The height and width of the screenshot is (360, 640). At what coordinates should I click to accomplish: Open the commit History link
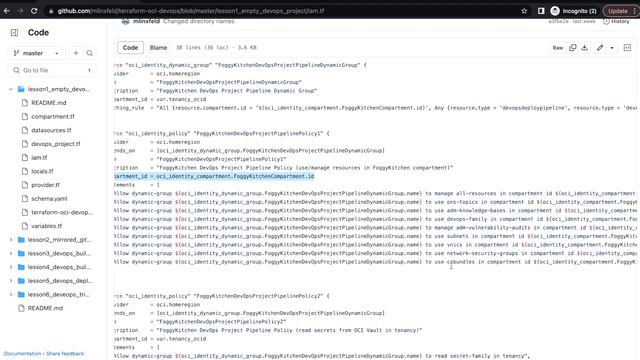coord(616,21)
